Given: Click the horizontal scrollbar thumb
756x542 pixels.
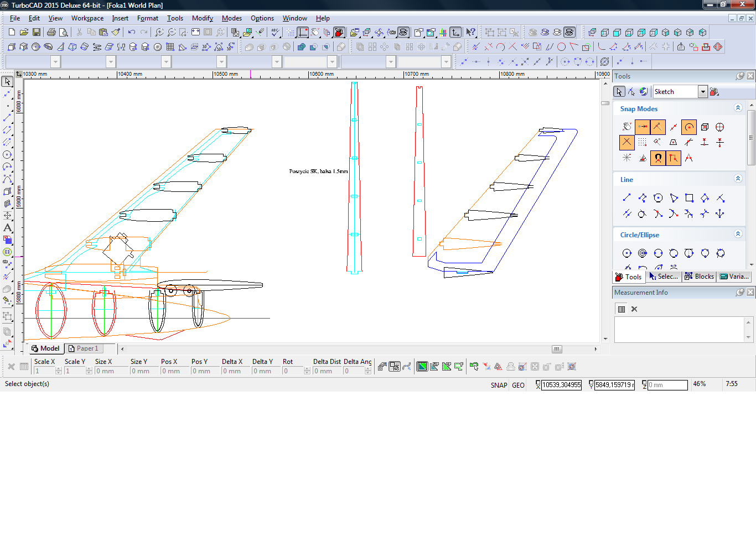Looking at the screenshot, I should pyautogui.click(x=557, y=349).
